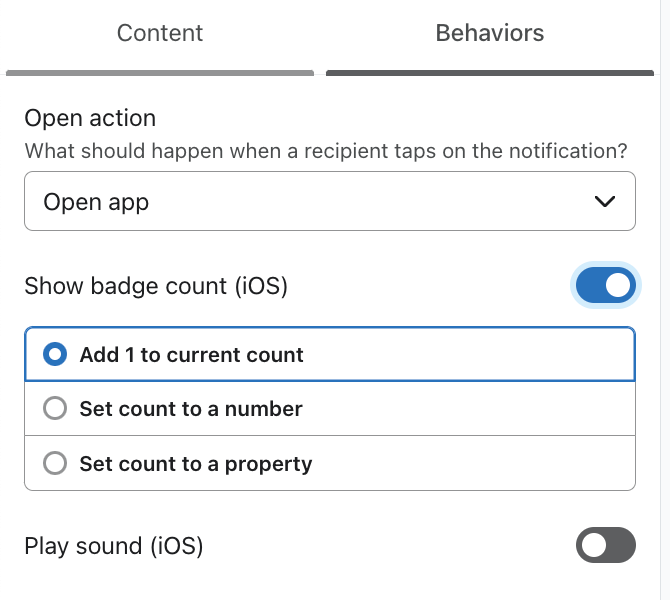Click empty space right of Set count to a property
The height and width of the screenshot is (600, 670).
(x=480, y=464)
